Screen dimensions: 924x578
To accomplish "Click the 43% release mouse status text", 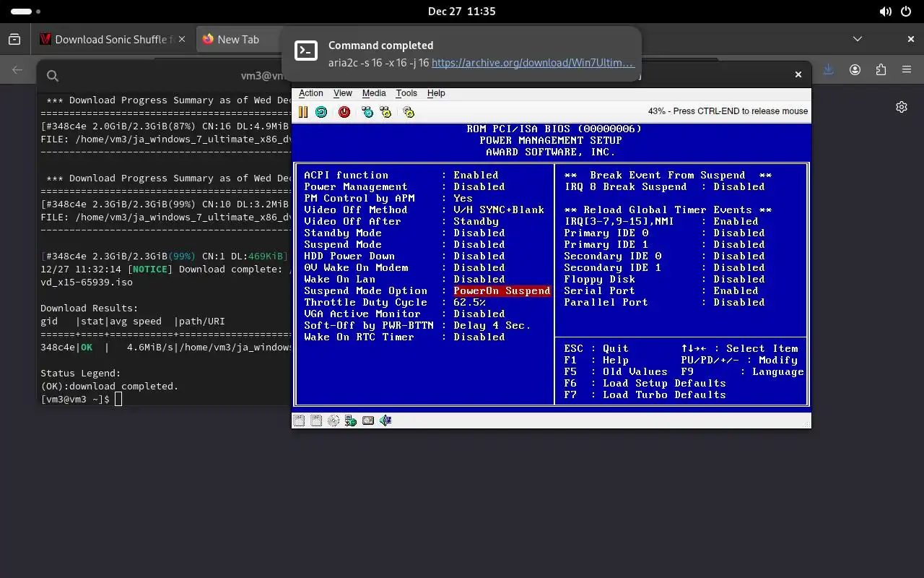I will click(x=728, y=111).
